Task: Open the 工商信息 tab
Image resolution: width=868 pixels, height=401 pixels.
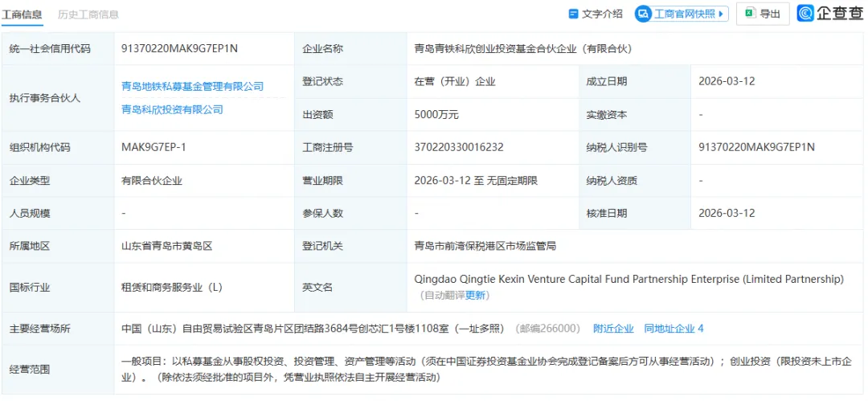Action: tap(22, 14)
